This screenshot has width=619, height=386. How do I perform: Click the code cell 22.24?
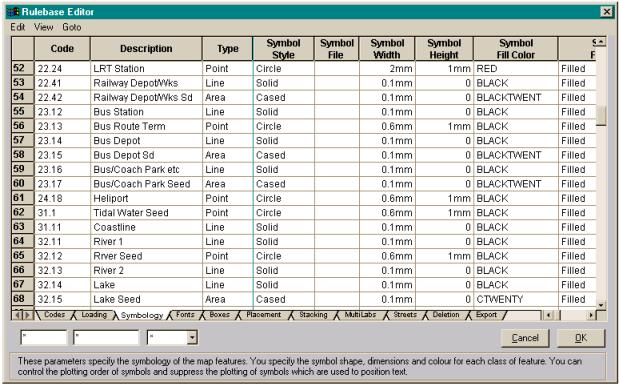62,69
